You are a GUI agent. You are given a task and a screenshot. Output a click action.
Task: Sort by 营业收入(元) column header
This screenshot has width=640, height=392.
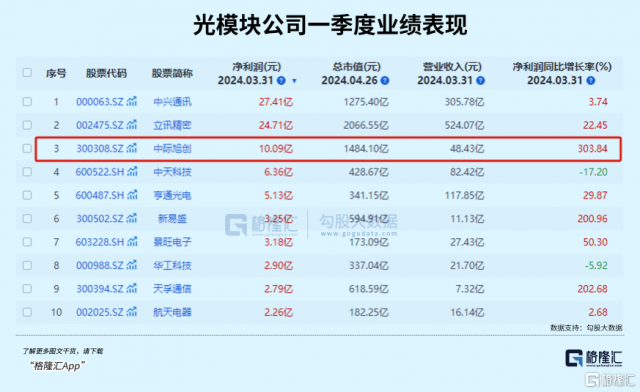click(x=452, y=67)
